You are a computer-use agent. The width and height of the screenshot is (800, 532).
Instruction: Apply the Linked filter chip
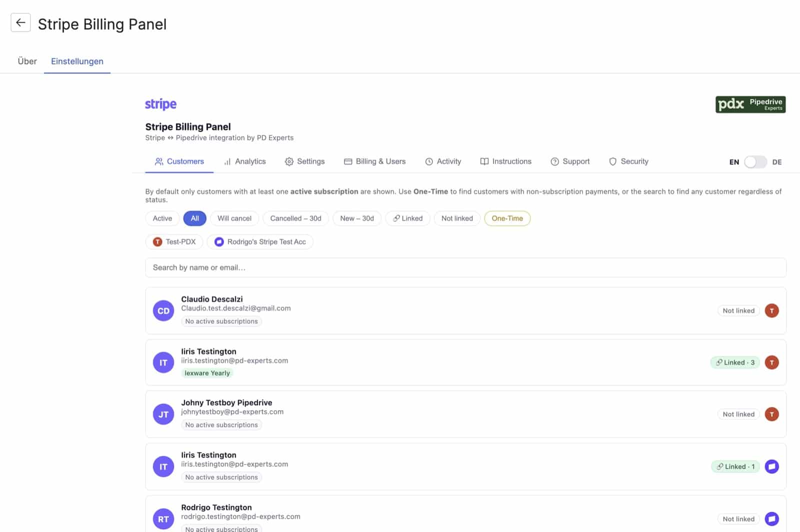coord(407,218)
